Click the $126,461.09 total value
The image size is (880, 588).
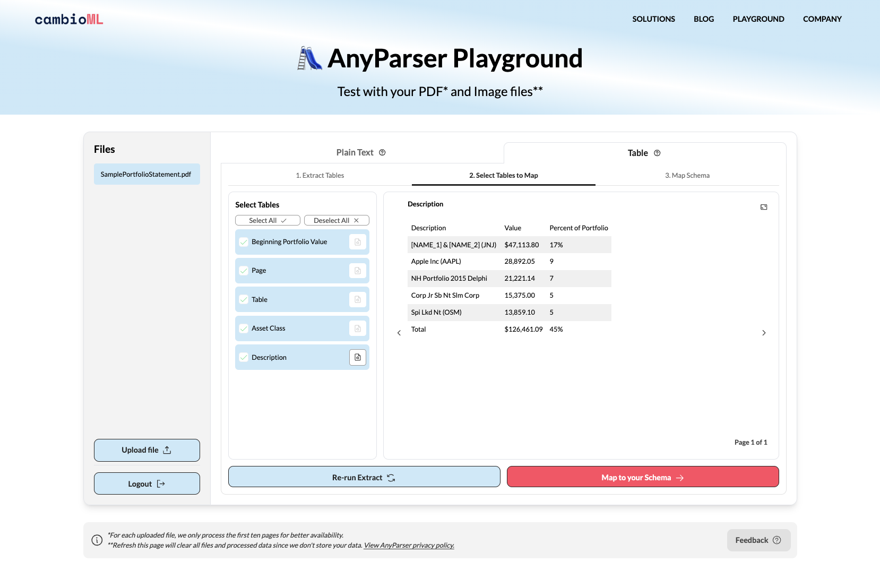click(x=523, y=330)
